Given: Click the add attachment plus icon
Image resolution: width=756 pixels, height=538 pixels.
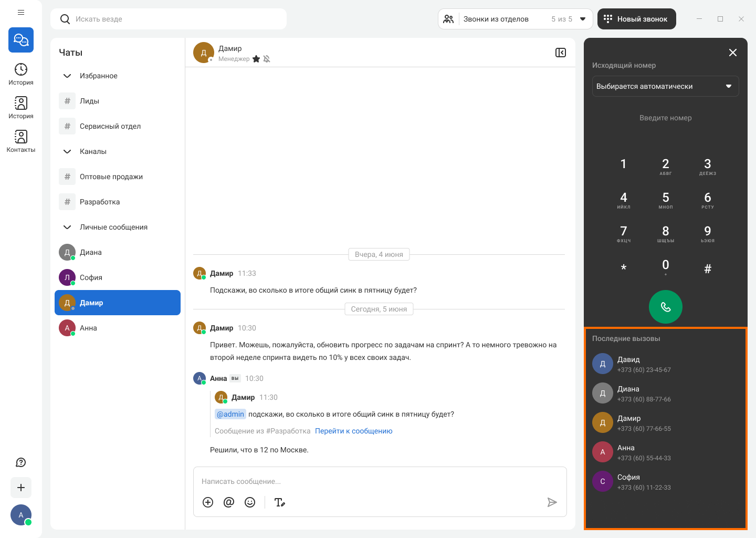Looking at the screenshot, I should click(x=208, y=502).
